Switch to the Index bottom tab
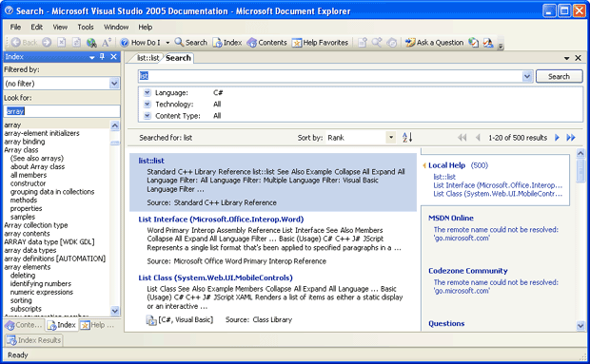Image resolution: width=590 pixels, height=364 pixels. [x=62, y=325]
